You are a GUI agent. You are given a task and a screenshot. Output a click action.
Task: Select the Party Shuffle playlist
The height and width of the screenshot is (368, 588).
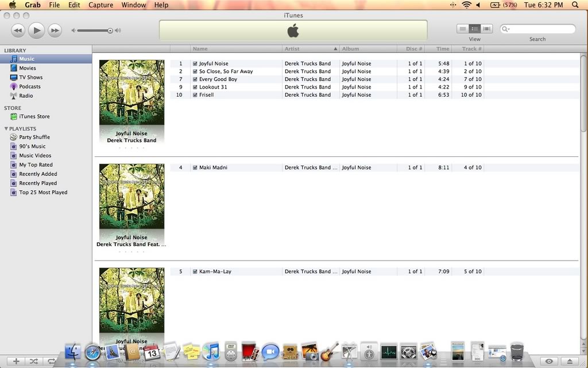tap(34, 137)
